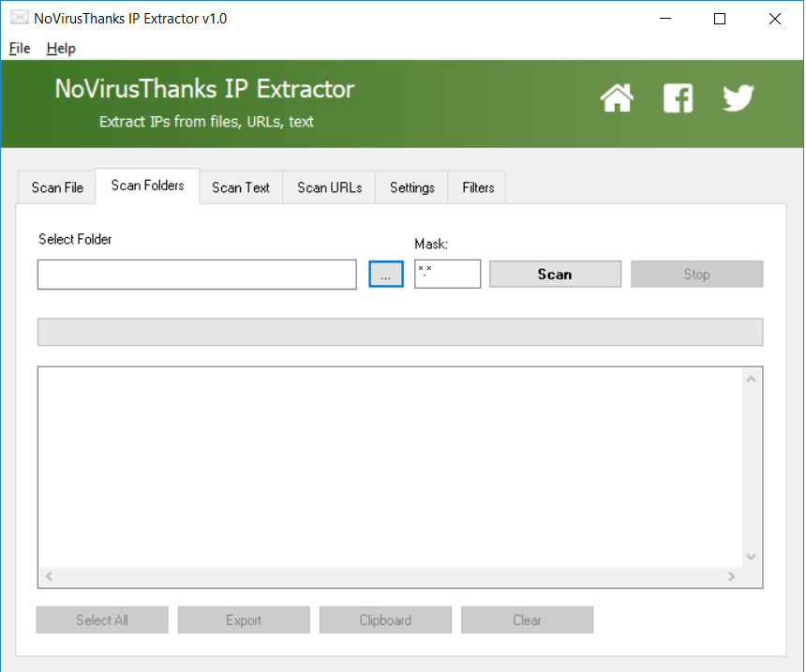This screenshot has height=672, width=806.
Task: Open the File menu
Action: [x=20, y=49]
